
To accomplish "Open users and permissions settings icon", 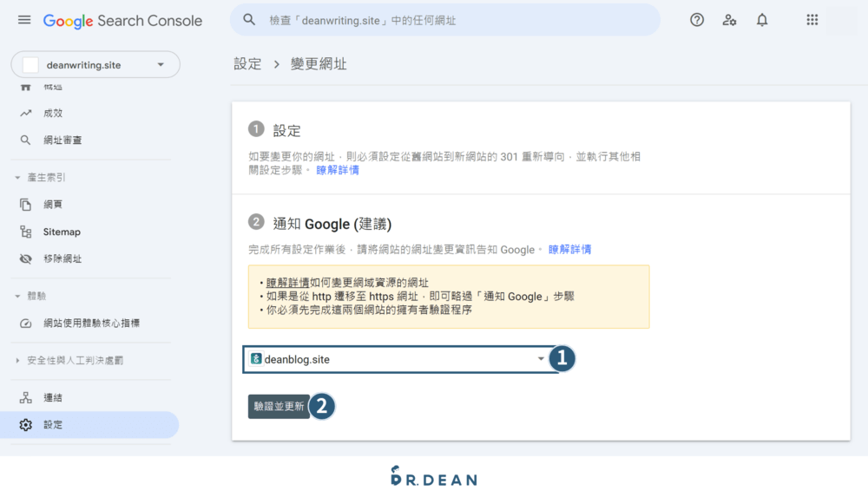I will 729,20.
